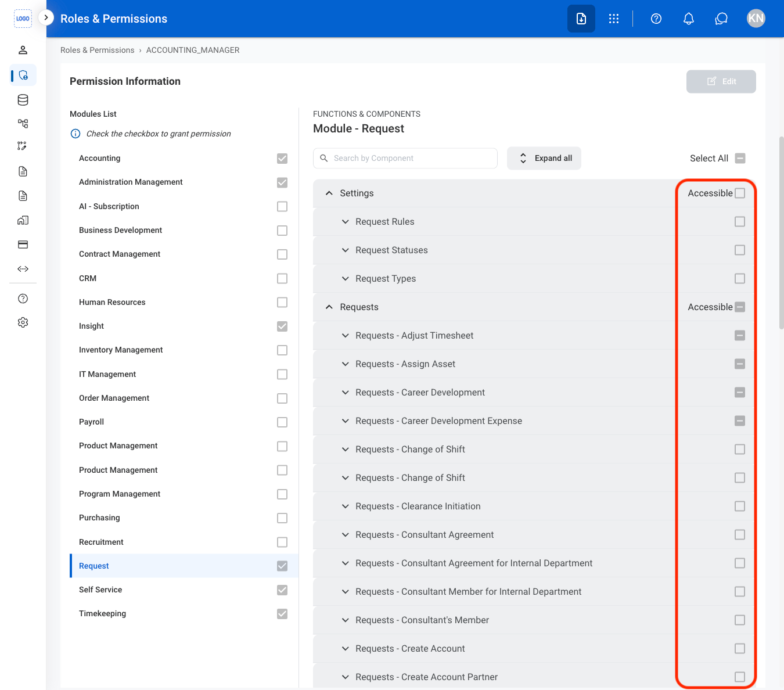784x690 pixels.
Task: Collapse the Settings section
Action: 329,193
